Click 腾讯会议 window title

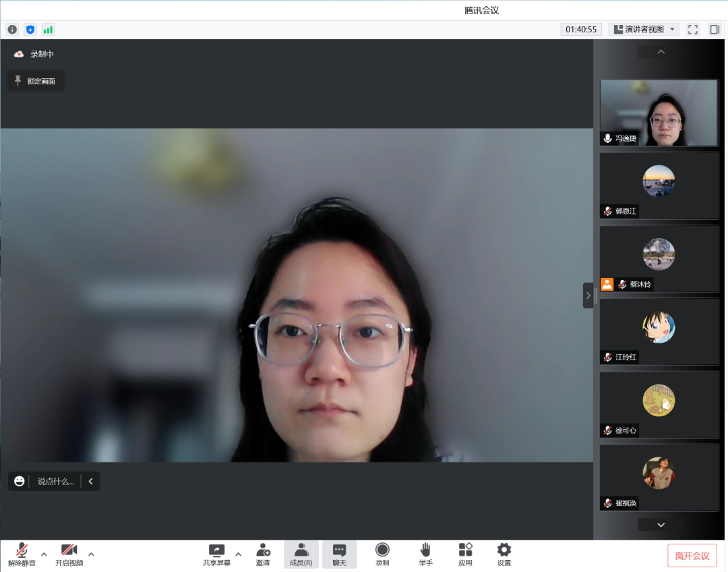click(481, 10)
